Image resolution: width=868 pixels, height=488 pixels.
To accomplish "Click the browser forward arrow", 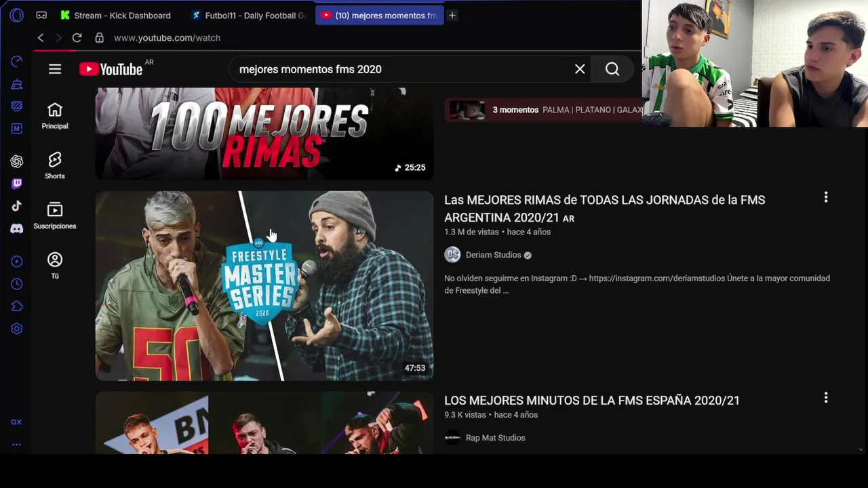I will pos(58,38).
